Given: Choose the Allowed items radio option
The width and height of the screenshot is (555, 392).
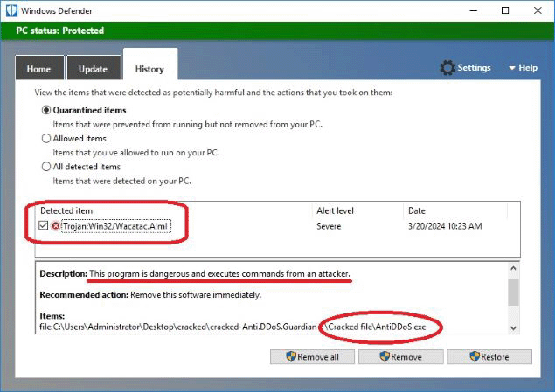Looking at the screenshot, I should 46,138.
